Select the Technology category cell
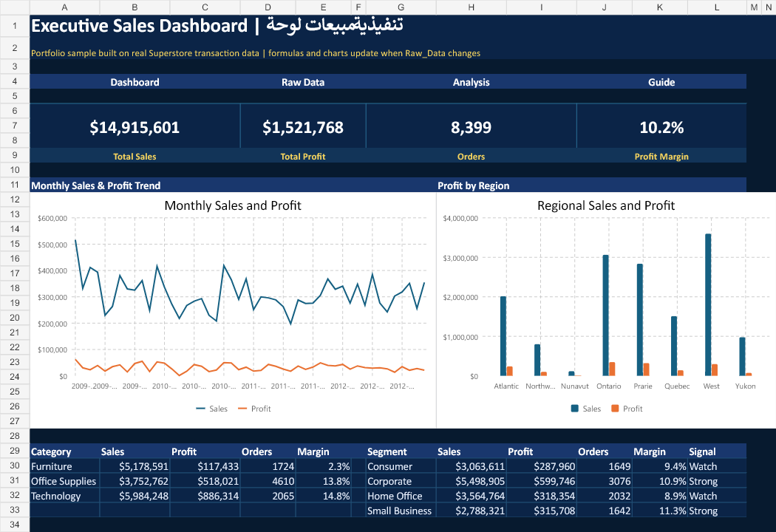The height and width of the screenshot is (532, 776). [x=64, y=496]
